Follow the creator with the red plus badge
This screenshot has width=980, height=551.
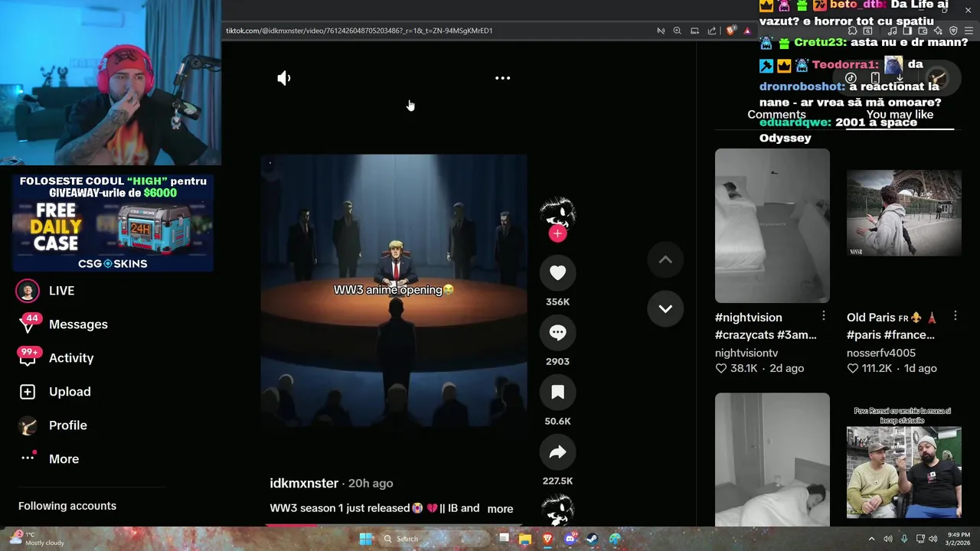[x=557, y=233]
